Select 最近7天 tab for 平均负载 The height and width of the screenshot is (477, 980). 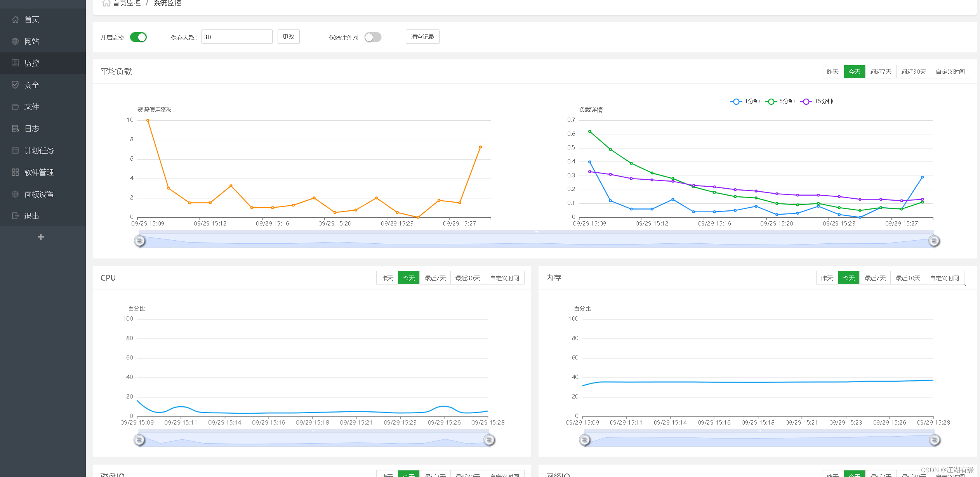881,72
